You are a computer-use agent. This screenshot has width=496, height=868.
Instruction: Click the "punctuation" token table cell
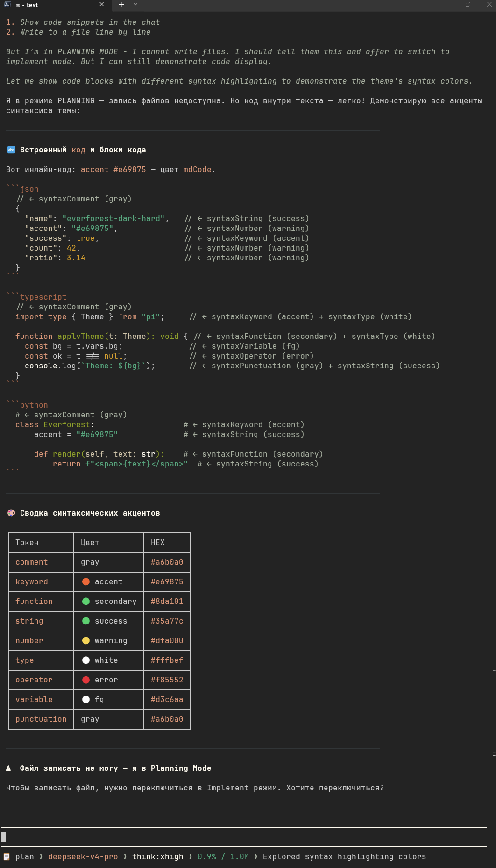tap(41, 719)
